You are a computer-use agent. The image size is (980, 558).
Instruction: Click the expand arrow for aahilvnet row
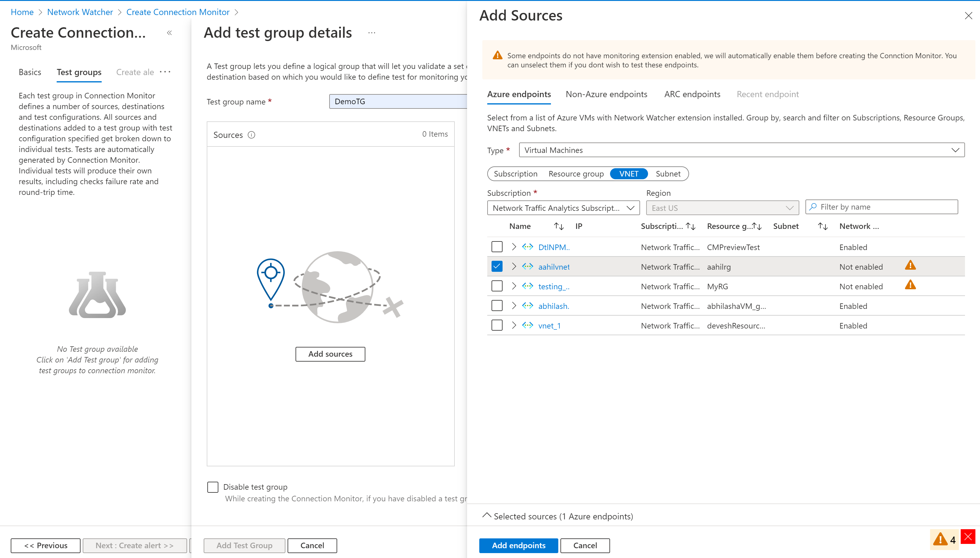pos(514,266)
